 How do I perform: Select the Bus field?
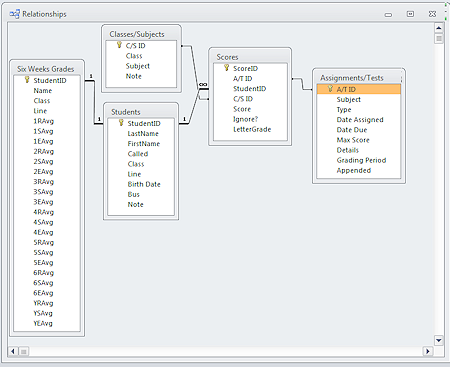click(x=133, y=194)
